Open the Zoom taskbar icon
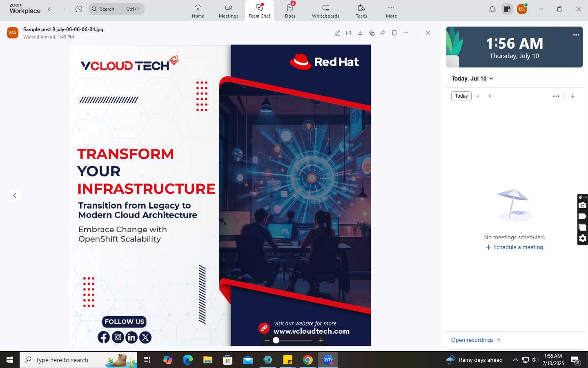The width and height of the screenshot is (588, 368). click(328, 360)
